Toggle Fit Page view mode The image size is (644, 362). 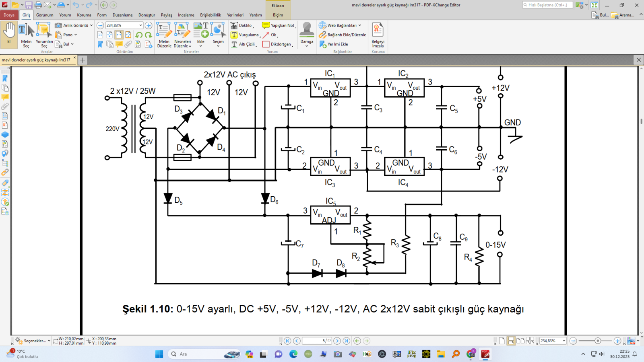109,35
